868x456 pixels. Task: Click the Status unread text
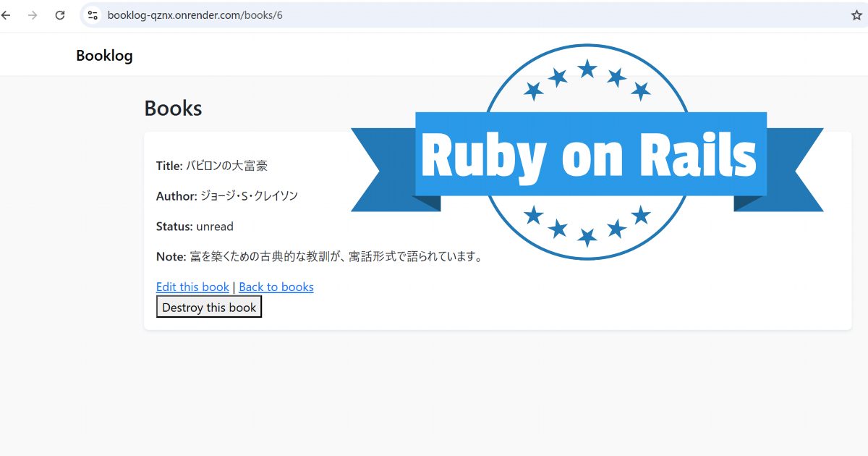pos(214,227)
